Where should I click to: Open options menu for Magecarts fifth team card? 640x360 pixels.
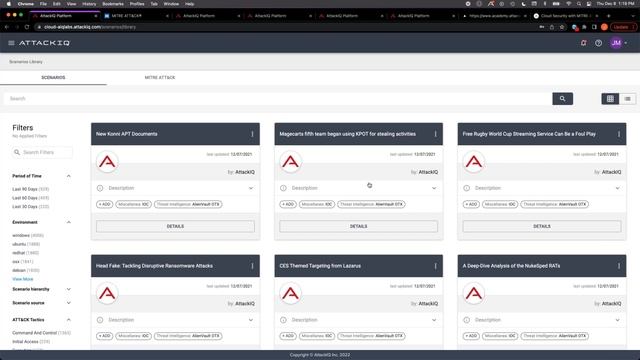coord(436,134)
